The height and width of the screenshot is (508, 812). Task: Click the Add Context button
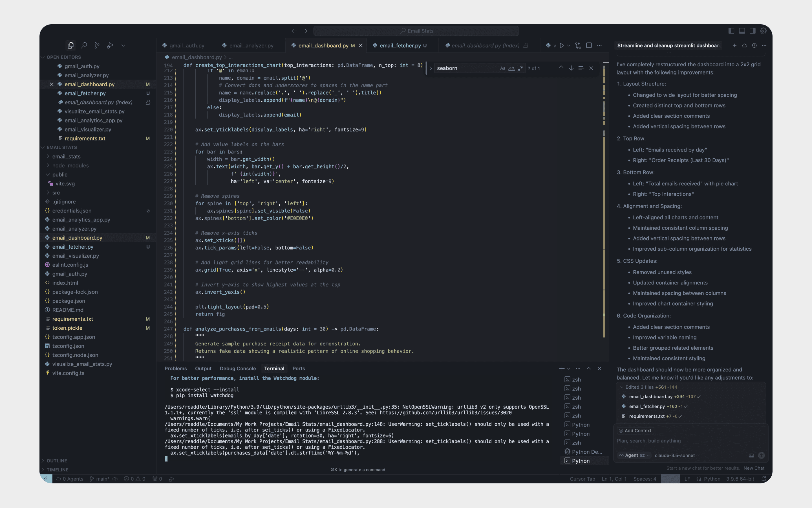coord(635,430)
